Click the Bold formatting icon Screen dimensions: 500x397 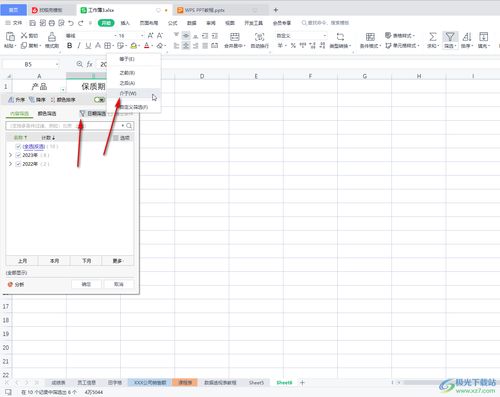69,46
